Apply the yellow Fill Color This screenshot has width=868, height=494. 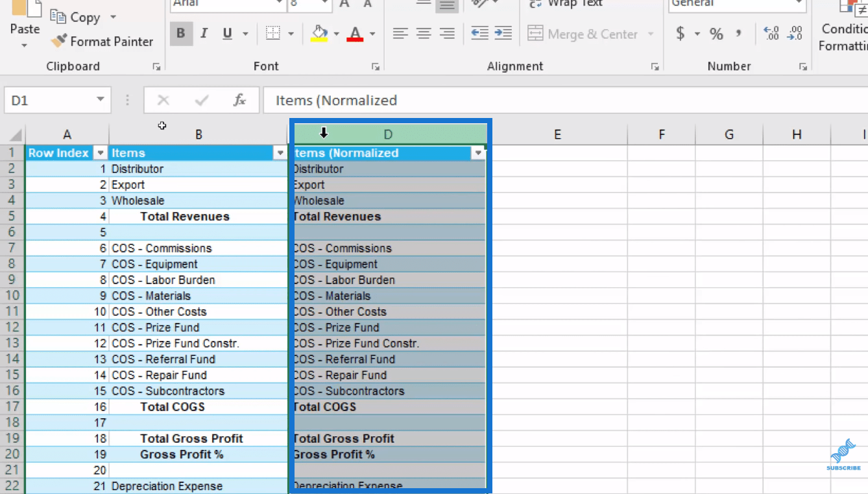click(x=319, y=34)
